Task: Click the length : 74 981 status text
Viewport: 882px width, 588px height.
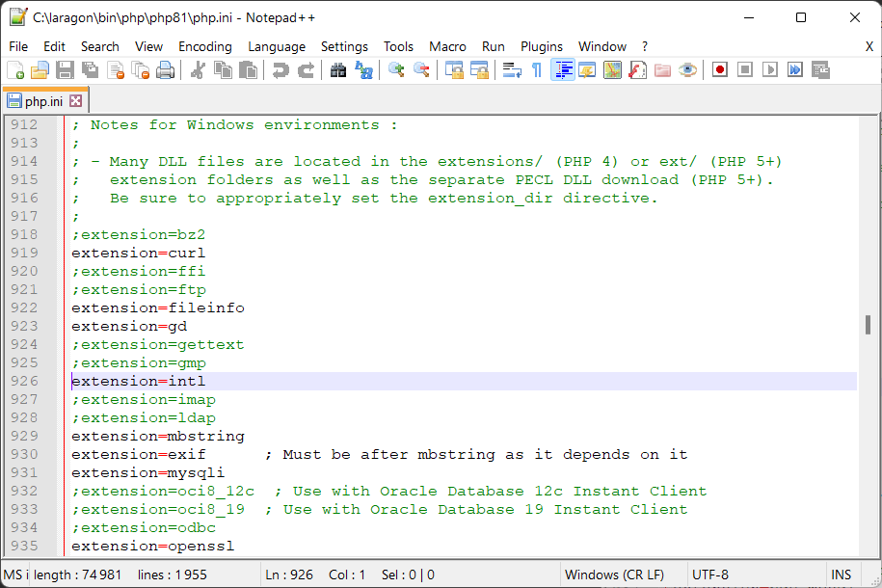Action: pyautogui.click(x=78, y=575)
